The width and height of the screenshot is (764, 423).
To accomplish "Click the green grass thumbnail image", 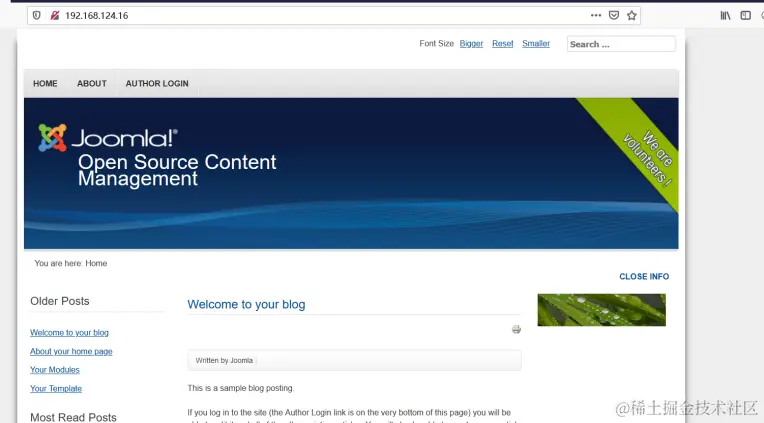I will (602, 310).
